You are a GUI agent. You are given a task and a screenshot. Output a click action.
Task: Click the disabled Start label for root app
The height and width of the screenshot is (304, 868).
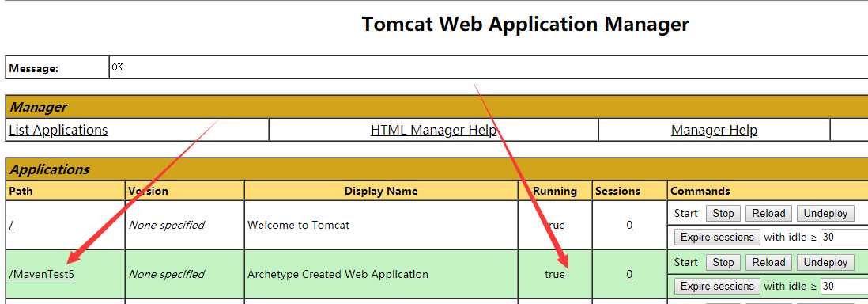pyautogui.click(x=686, y=213)
